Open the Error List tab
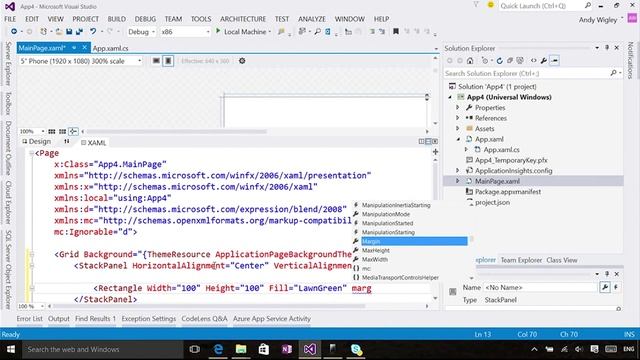Screen dimensions: 640x360 (x=29, y=318)
